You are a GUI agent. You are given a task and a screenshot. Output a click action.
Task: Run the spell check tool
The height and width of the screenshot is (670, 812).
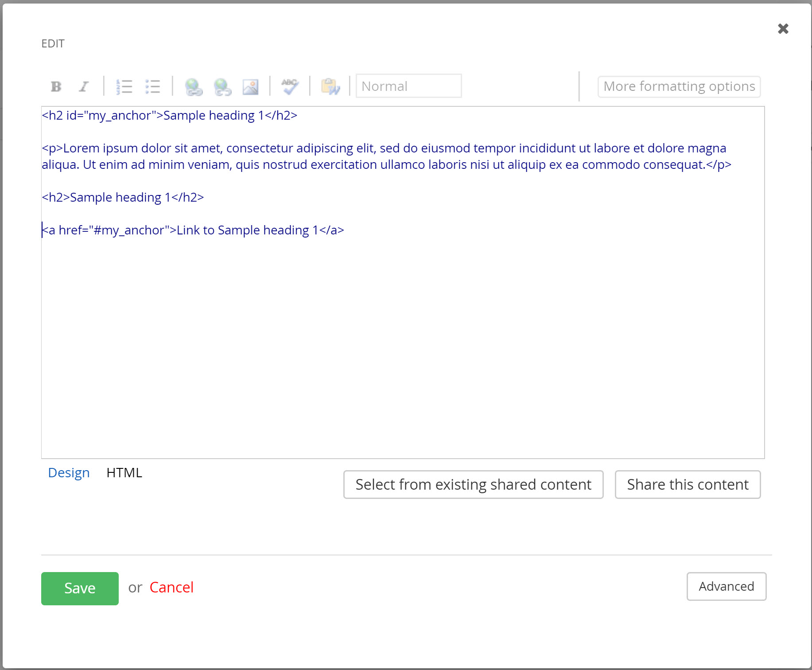(x=290, y=86)
